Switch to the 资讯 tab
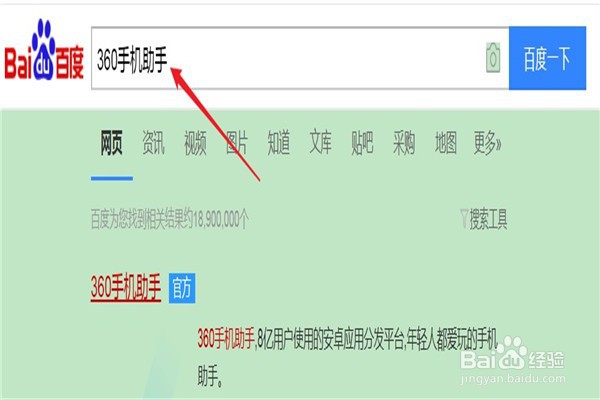The height and width of the screenshot is (400, 600). coord(153,142)
